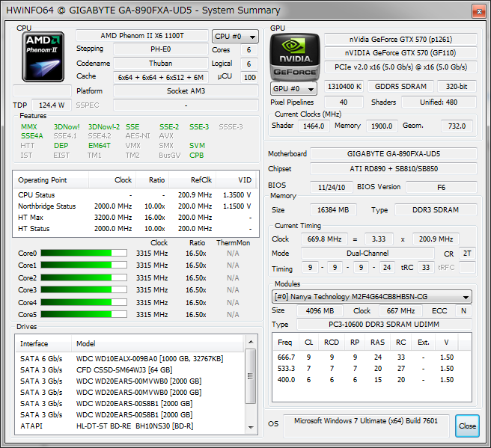Click the Platform Socket AM3 field
Screen dimensions: 491x448
(186, 91)
